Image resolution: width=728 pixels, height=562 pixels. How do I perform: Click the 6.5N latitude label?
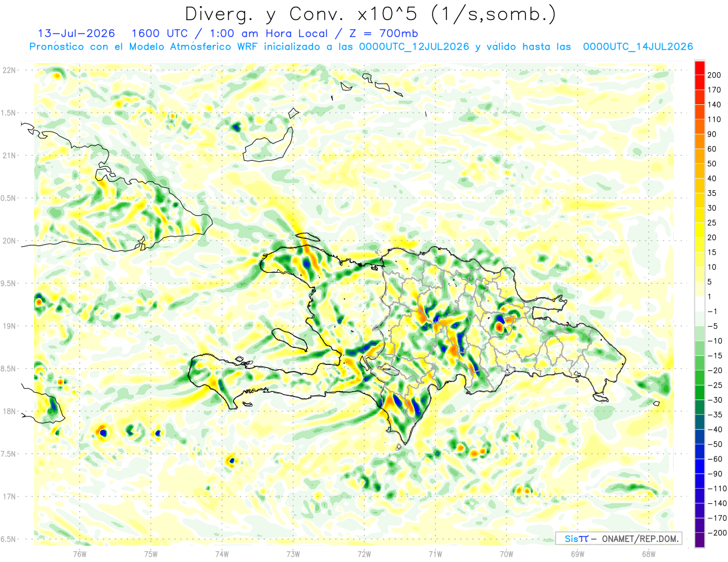pyautogui.click(x=8, y=539)
